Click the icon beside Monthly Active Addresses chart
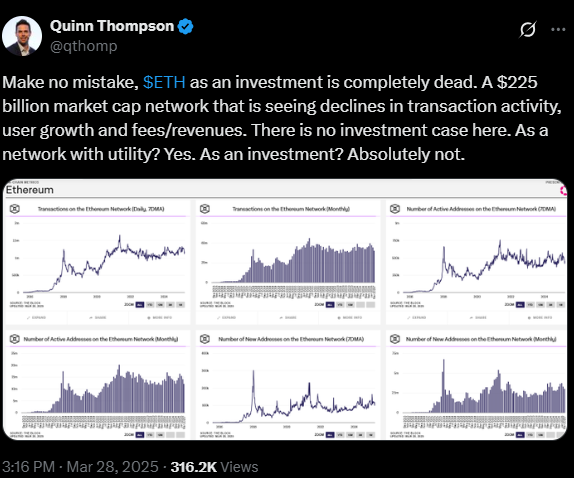Viewport: 574px width, 478px height. (15, 339)
